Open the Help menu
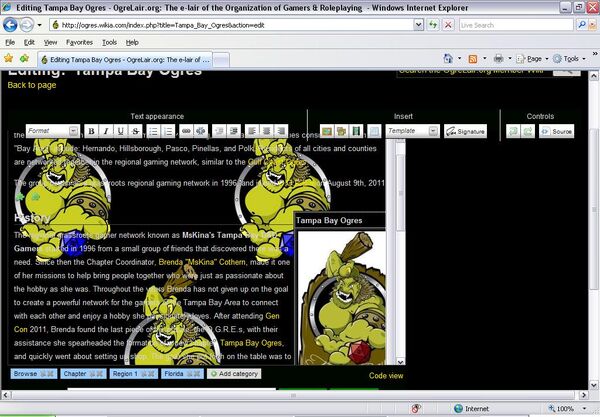Image resolution: width=600 pixels, height=417 pixels. 132,42
